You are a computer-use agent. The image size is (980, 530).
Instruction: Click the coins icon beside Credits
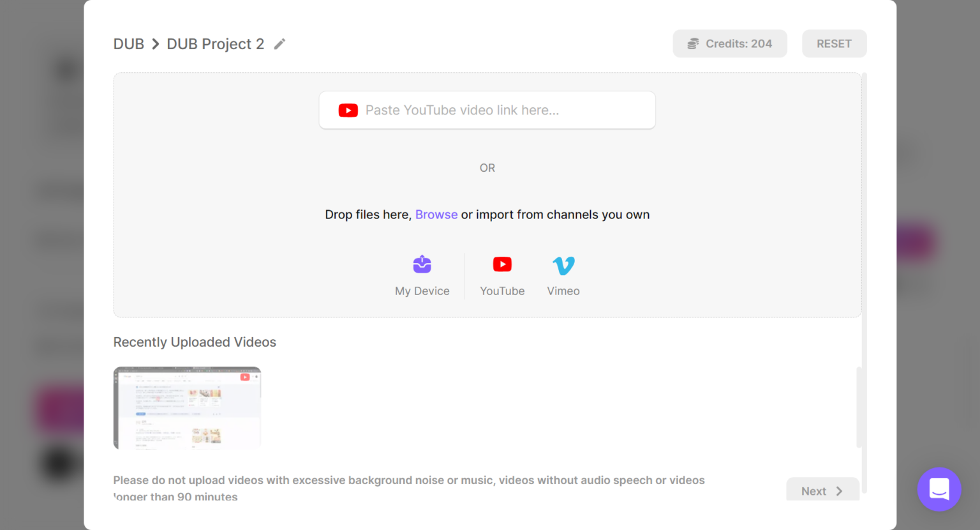pyautogui.click(x=693, y=44)
